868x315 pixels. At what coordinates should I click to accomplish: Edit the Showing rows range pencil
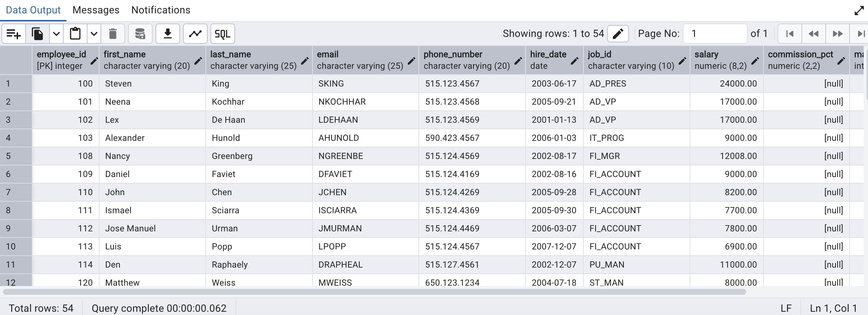click(618, 34)
